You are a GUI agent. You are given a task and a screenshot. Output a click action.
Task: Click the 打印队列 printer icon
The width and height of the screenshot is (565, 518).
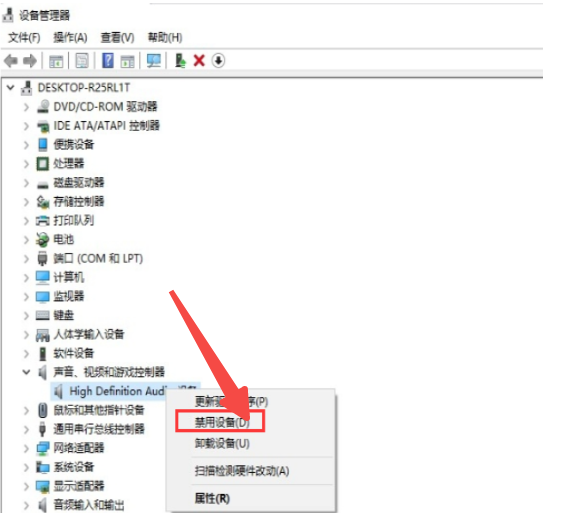pos(43,220)
